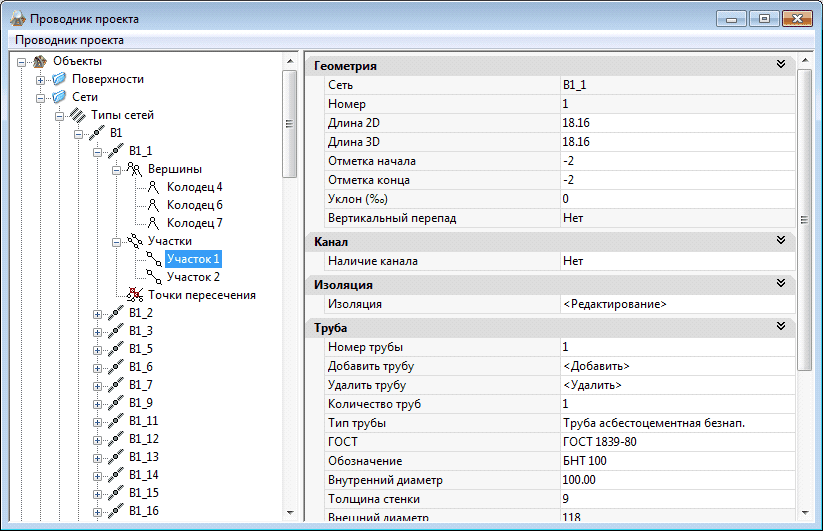Click the B1_13 network icon

pyautogui.click(x=116, y=457)
